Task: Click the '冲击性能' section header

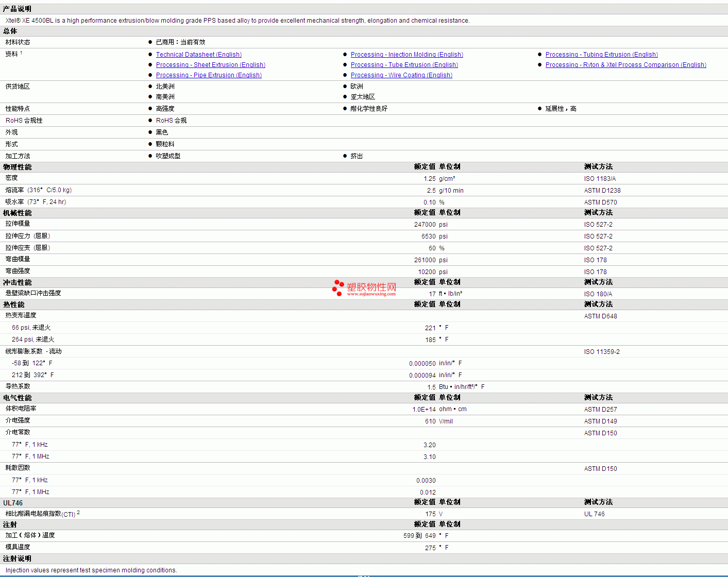Action: (17, 283)
